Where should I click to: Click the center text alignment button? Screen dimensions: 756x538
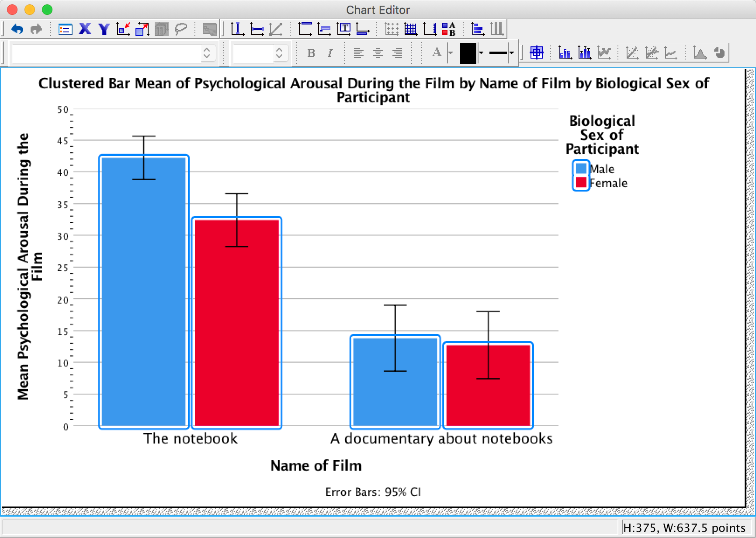[378, 53]
